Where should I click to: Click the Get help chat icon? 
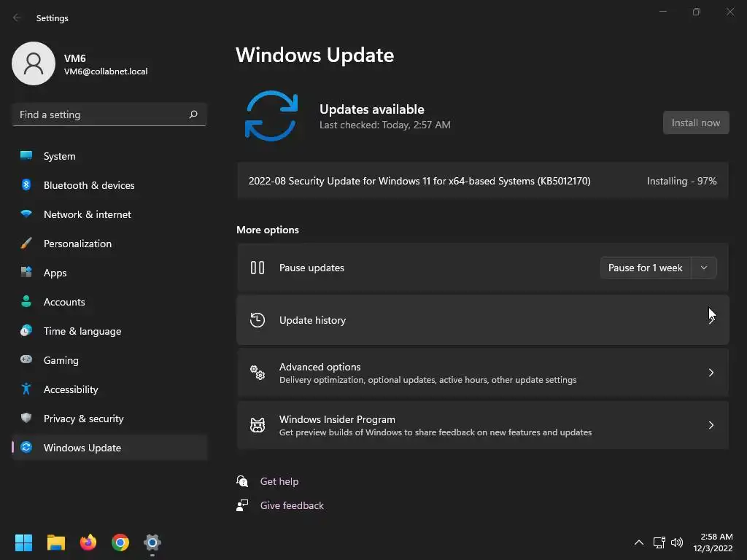click(x=242, y=481)
